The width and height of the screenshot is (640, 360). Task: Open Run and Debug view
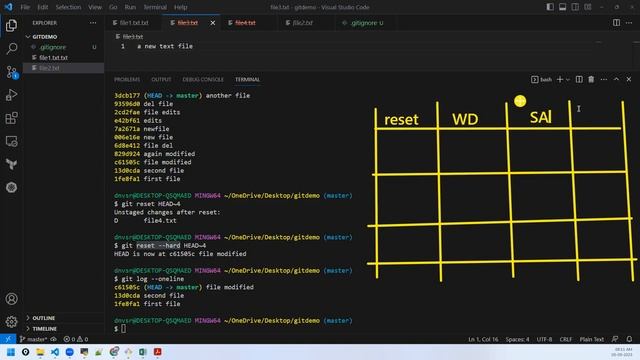coord(11,95)
